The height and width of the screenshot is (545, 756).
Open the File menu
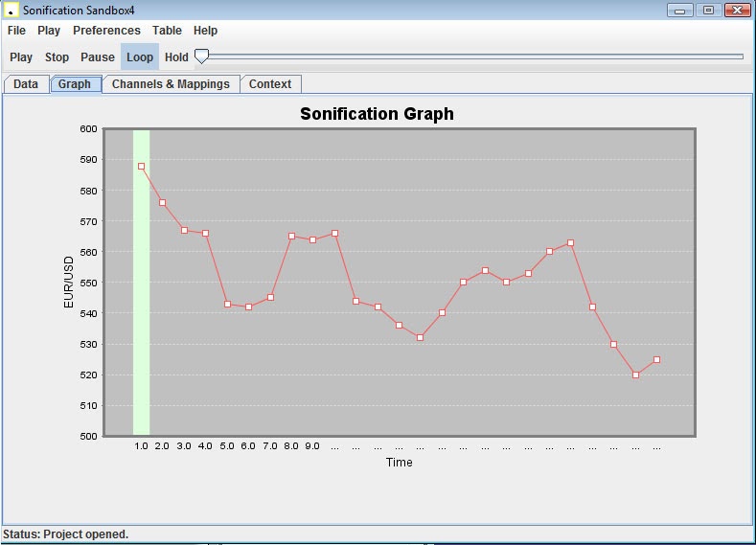click(16, 31)
